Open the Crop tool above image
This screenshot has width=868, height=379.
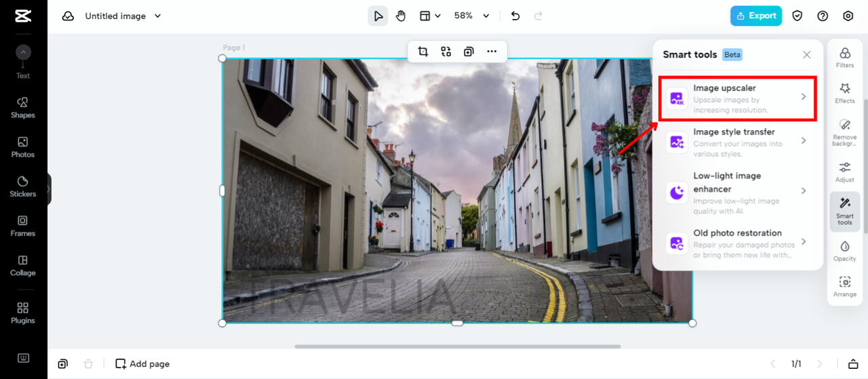point(423,52)
